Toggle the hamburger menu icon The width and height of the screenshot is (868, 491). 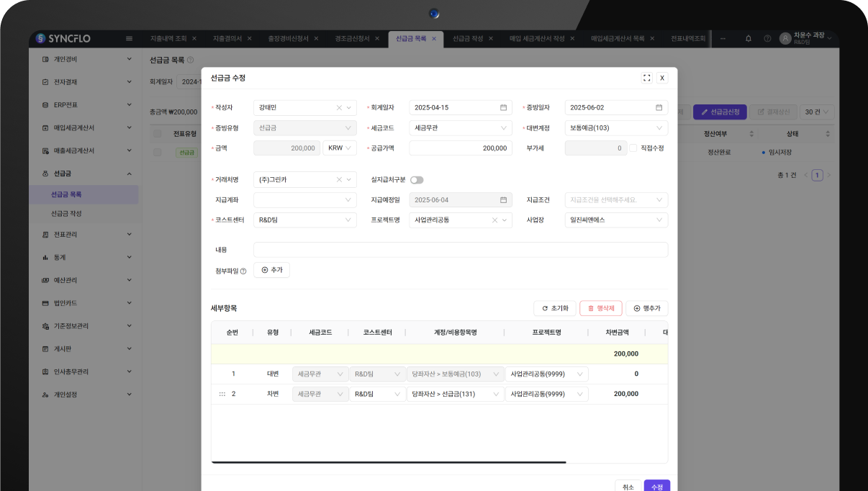pyautogui.click(x=129, y=38)
